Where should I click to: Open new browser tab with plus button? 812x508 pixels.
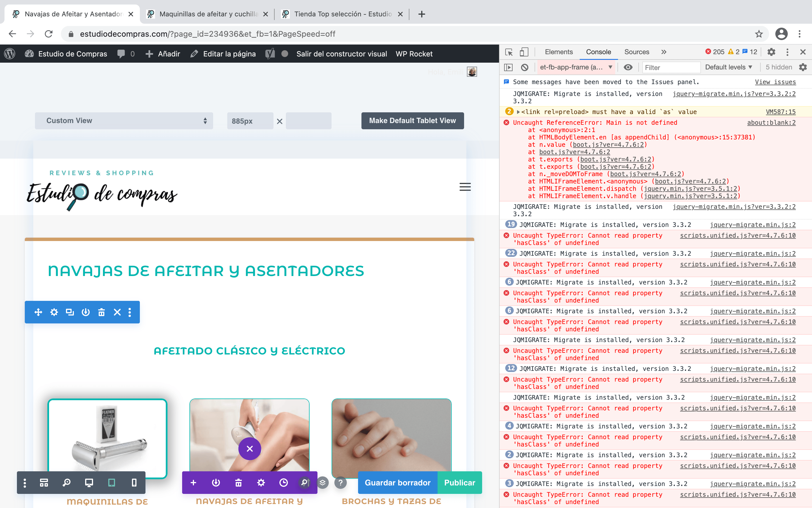pyautogui.click(x=422, y=14)
